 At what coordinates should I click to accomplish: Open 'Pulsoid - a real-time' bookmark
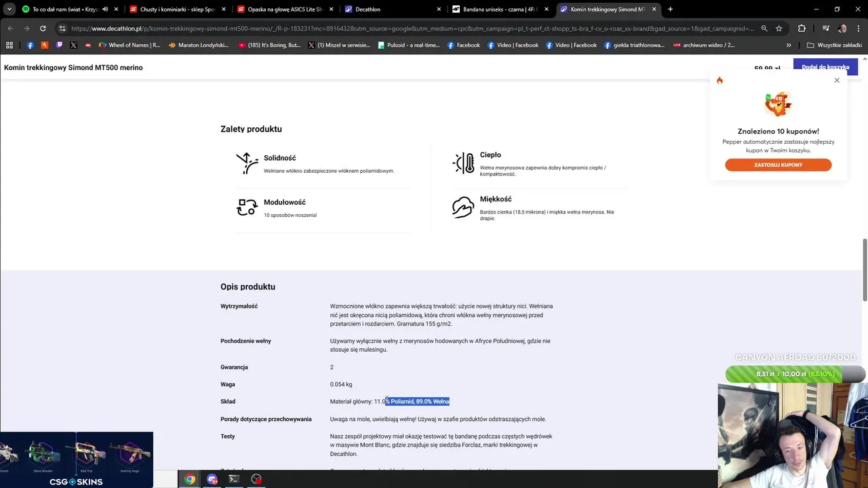[409, 45]
